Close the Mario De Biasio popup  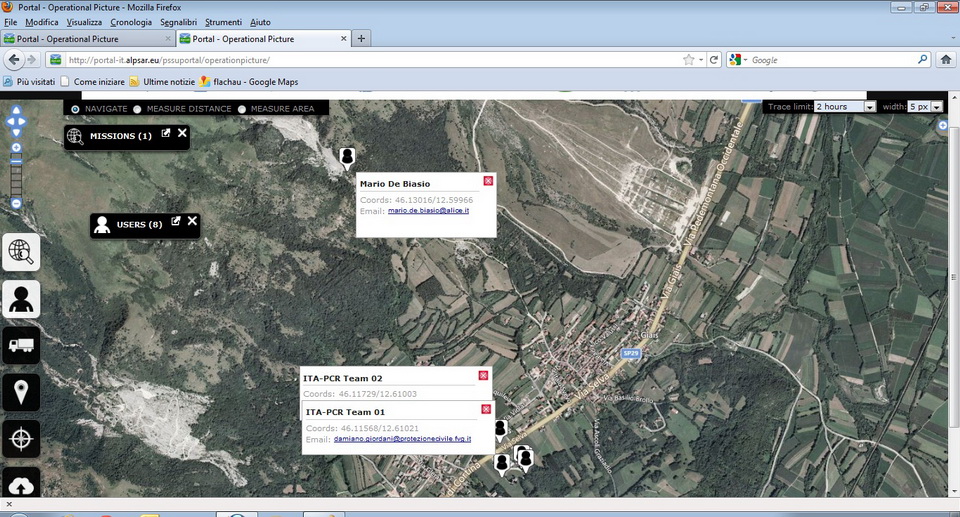(488, 181)
